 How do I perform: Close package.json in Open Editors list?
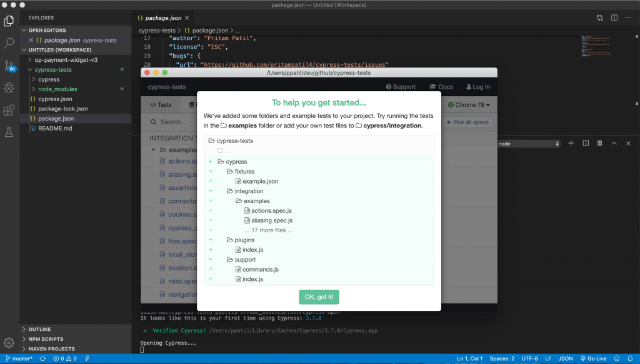click(x=31, y=41)
